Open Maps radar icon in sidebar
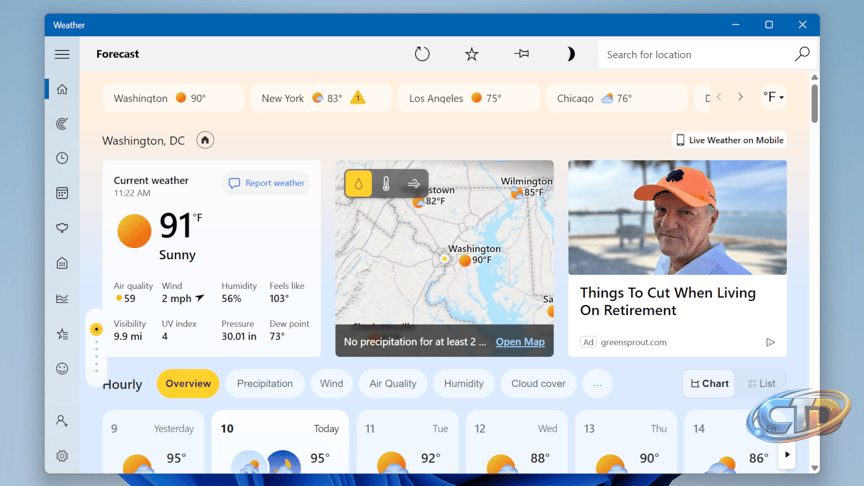The width and height of the screenshot is (864, 486). pyautogui.click(x=62, y=123)
